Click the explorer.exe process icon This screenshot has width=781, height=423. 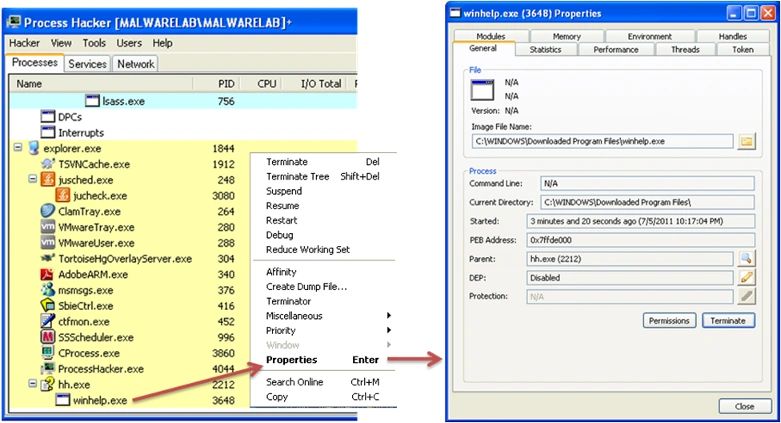point(34,148)
